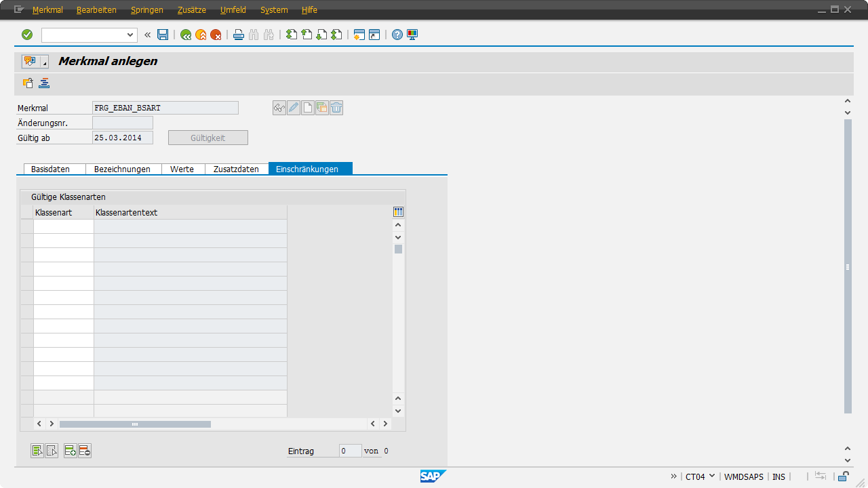868x488 pixels.
Task: Open the Zusätze menu
Action: click(191, 10)
